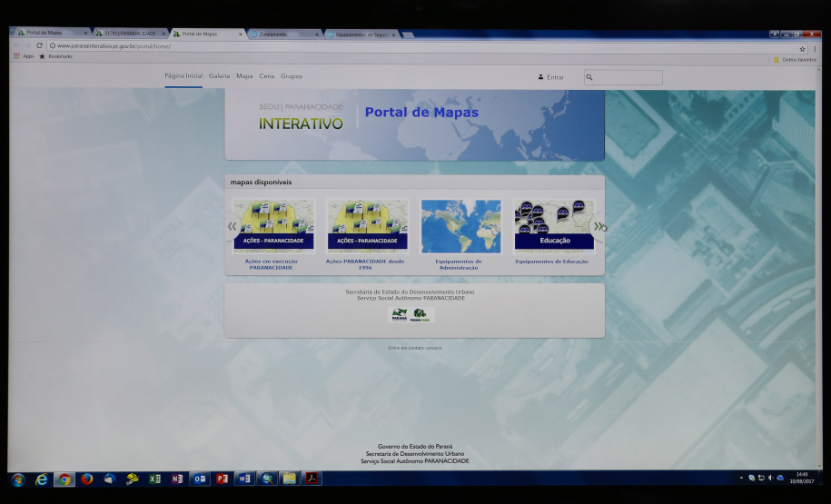Open the Bookmarks folder in bookmarks bar
This screenshot has height=504, width=831.
(55, 56)
